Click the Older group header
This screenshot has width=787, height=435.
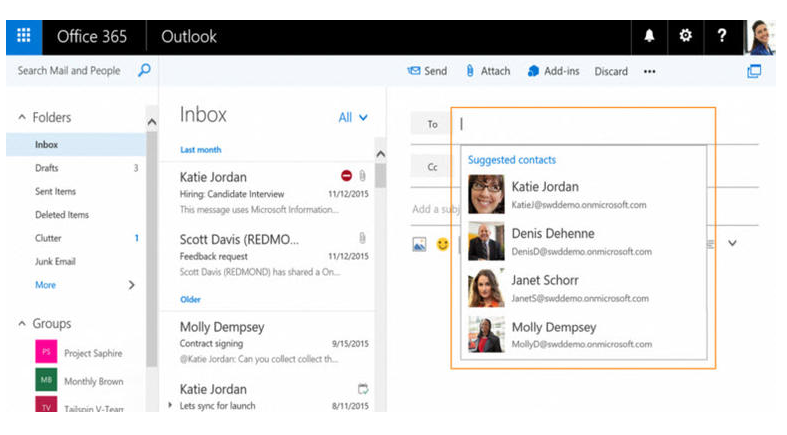tap(190, 300)
